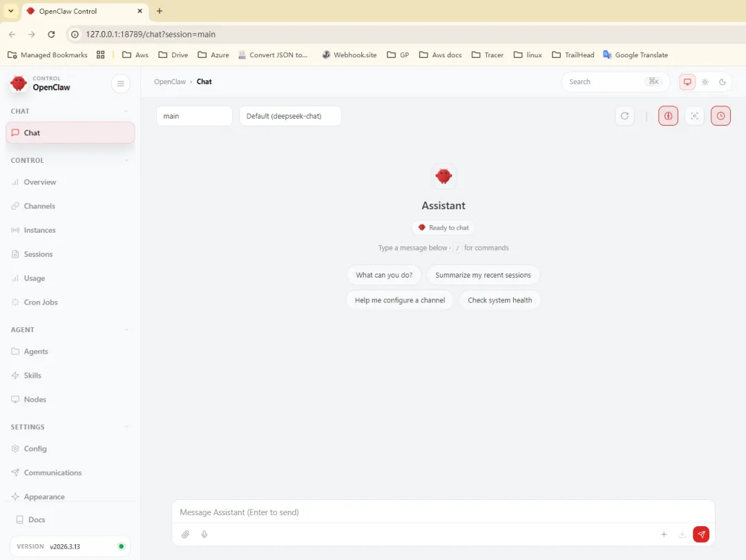The height and width of the screenshot is (560, 746).
Task: Open the Default (deepseek-chat) model dropdown
Action: point(290,116)
